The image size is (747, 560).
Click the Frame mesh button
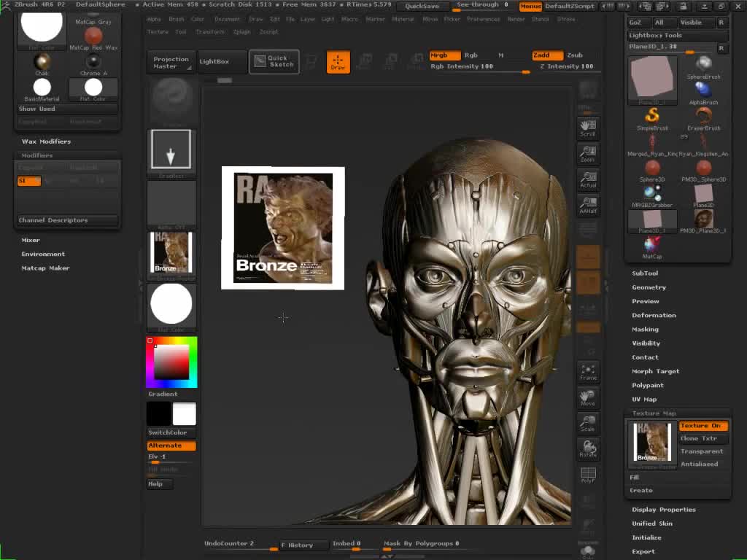point(588,372)
